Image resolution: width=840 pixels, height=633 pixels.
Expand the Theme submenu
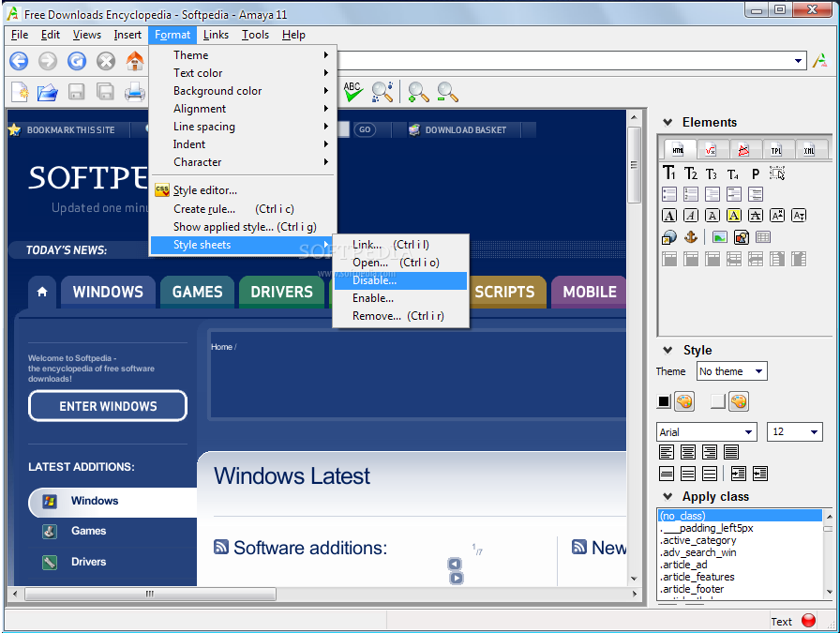(x=243, y=55)
